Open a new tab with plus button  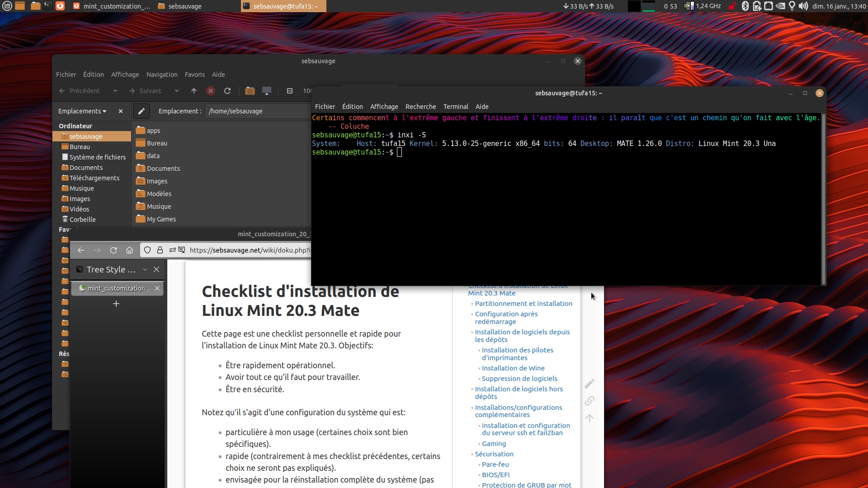[116, 304]
